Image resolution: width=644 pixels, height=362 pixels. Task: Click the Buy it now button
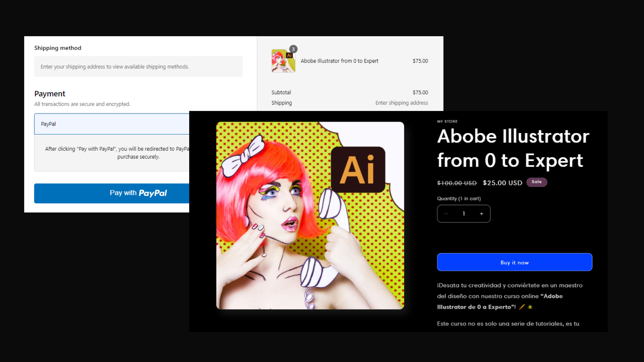tap(514, 262)
